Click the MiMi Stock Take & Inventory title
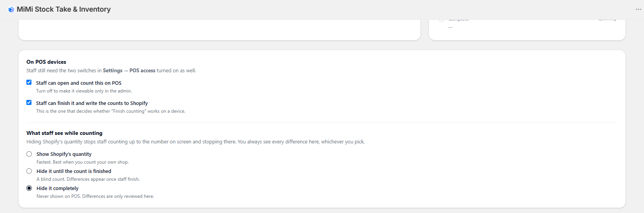 click(x=64, y=9)
